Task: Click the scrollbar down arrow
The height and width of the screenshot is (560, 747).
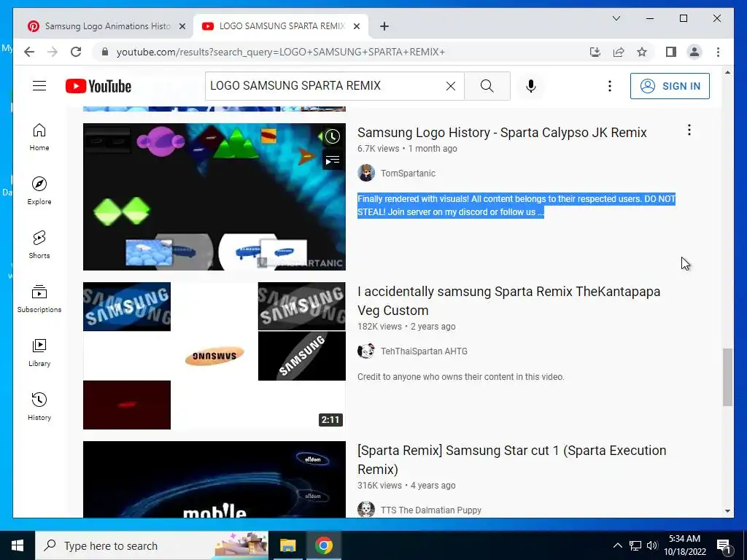Action: click(727, 511)
